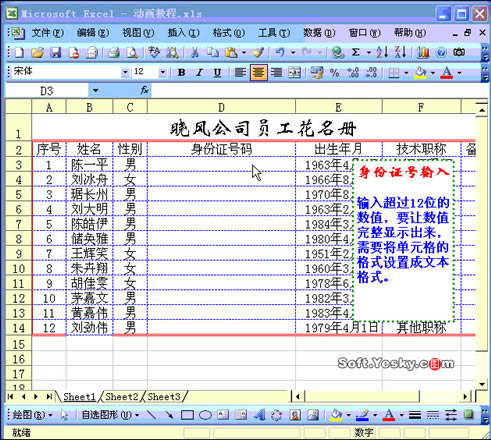The image size is (491, 440).
Task: Click the Font Color red A swatch
Action: pyautogui.click(x=447, y=72)
